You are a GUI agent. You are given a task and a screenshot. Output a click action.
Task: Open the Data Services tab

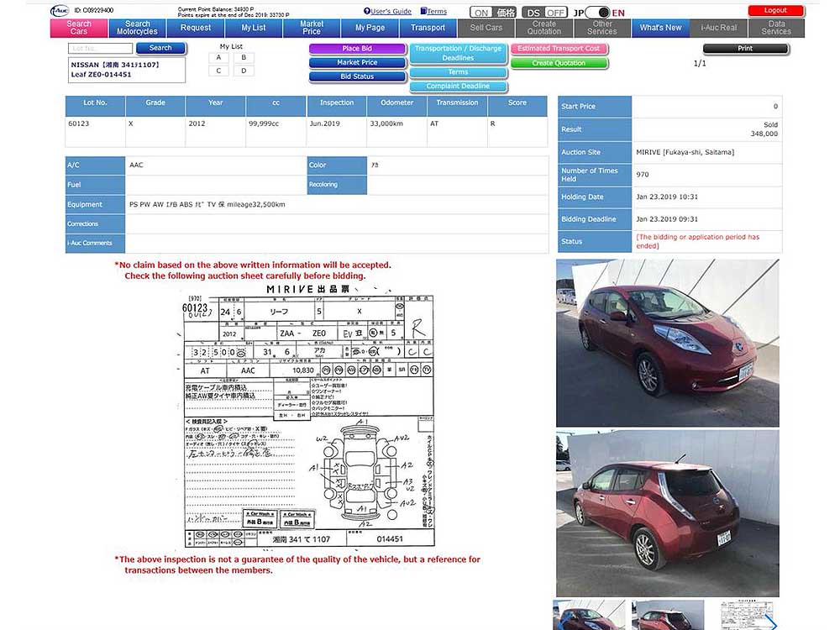tap(776, 28)
